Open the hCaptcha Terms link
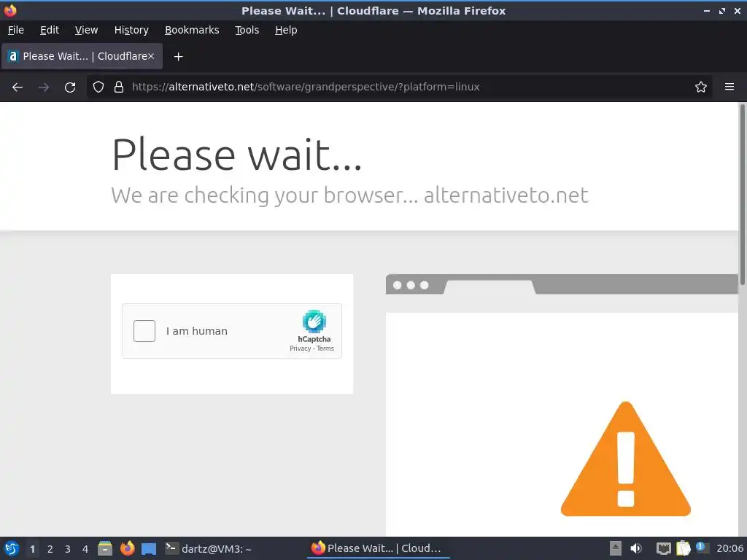Viewport: 747px width, 560px height. pos(325,349)
